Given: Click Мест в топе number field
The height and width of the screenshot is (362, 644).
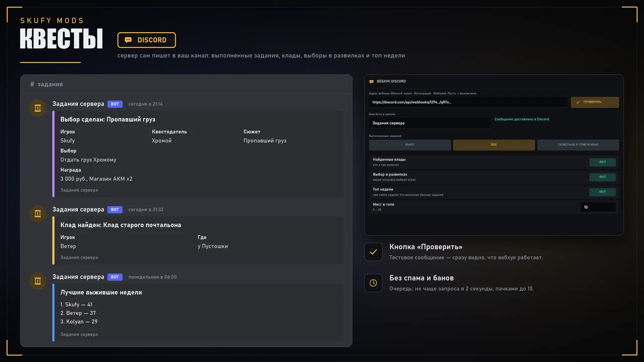Looking at the screenshot, I should click(x=598, y=207).
